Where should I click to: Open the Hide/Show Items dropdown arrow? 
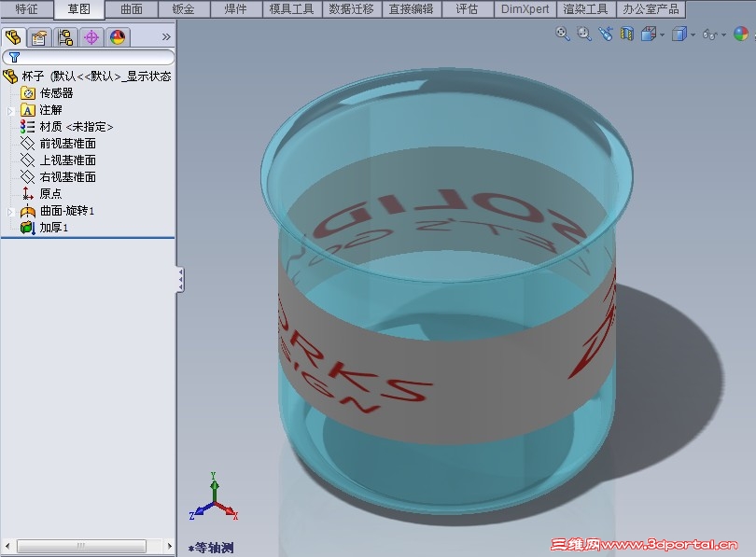click(x=723, y=35)
